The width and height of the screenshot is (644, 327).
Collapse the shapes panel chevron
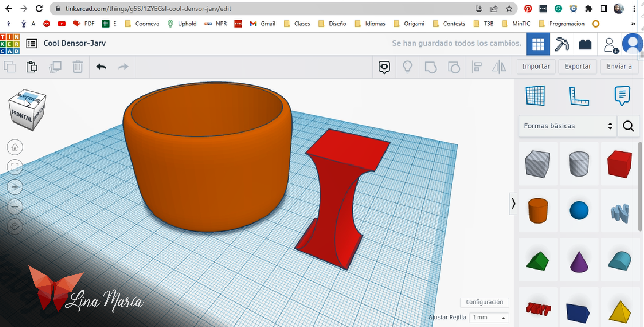[513, 204]
